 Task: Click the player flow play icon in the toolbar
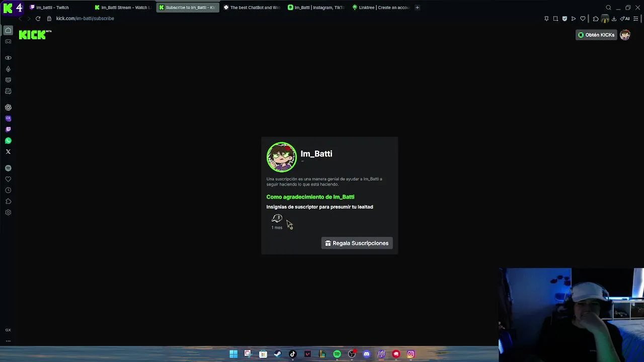tap(574, 19)
